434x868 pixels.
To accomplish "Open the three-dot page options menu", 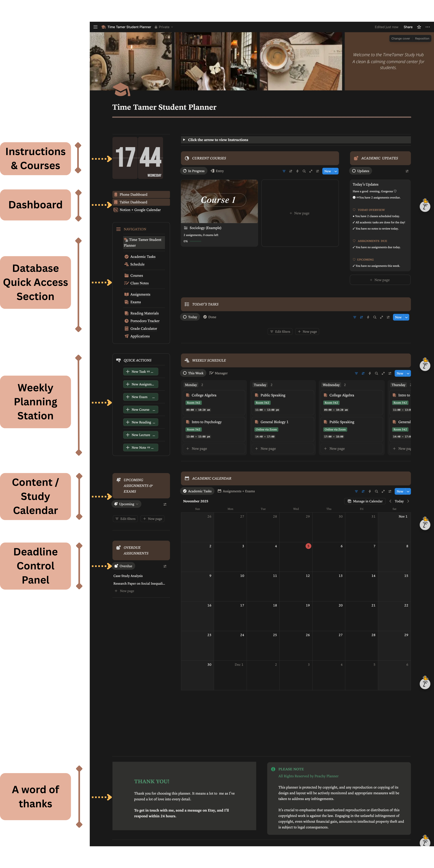I will pos(427,27).
